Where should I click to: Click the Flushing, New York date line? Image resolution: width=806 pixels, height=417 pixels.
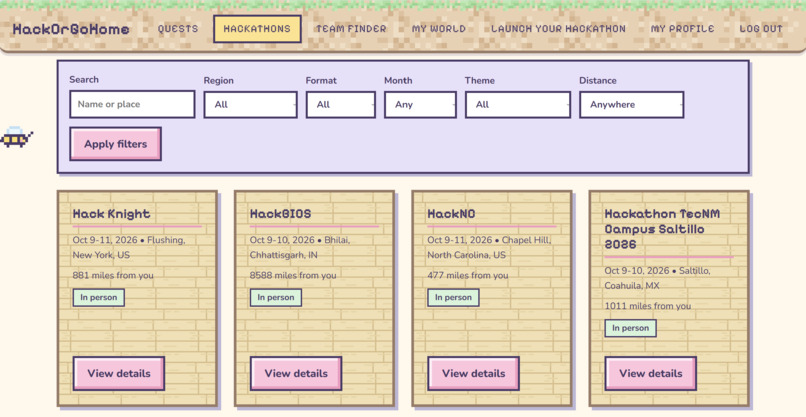[x=129, y=247]
